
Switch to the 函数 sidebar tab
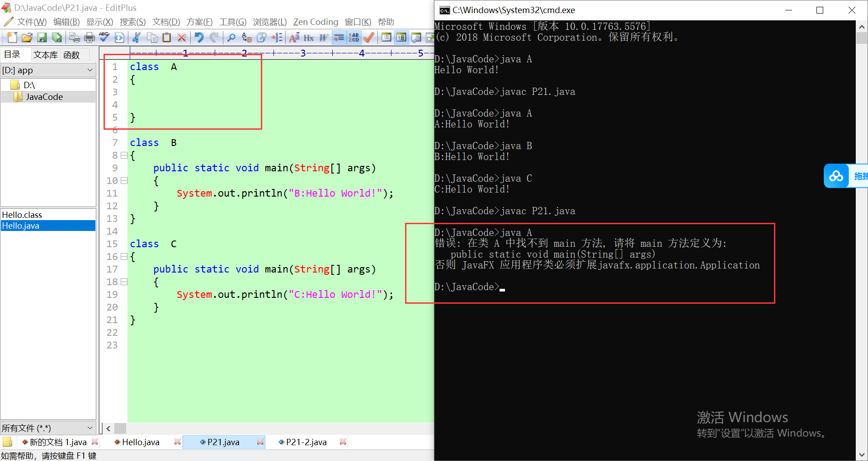[x=71, y=55]
